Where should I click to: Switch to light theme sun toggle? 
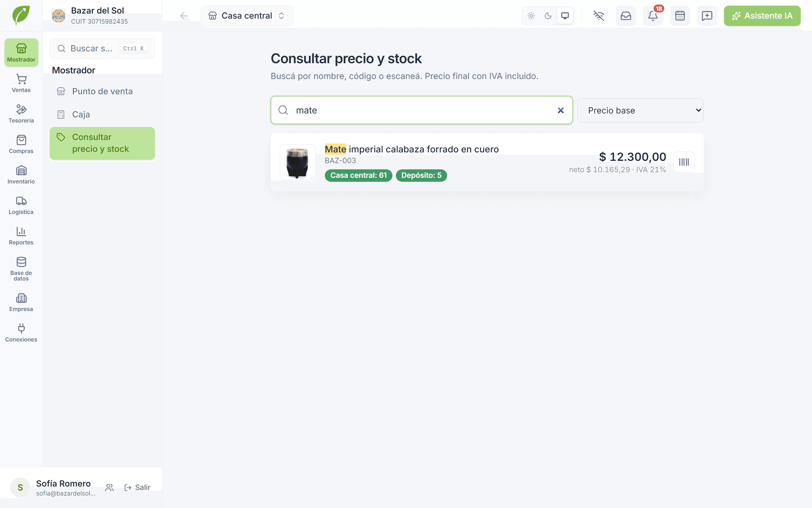coord(531,16)
